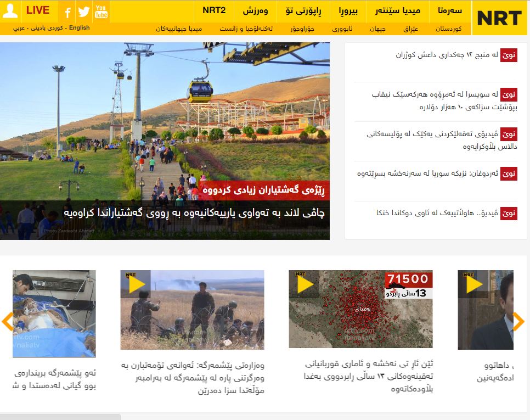
Task: Play the Peshmerga soldiers video
Action: tap(137, 284)
